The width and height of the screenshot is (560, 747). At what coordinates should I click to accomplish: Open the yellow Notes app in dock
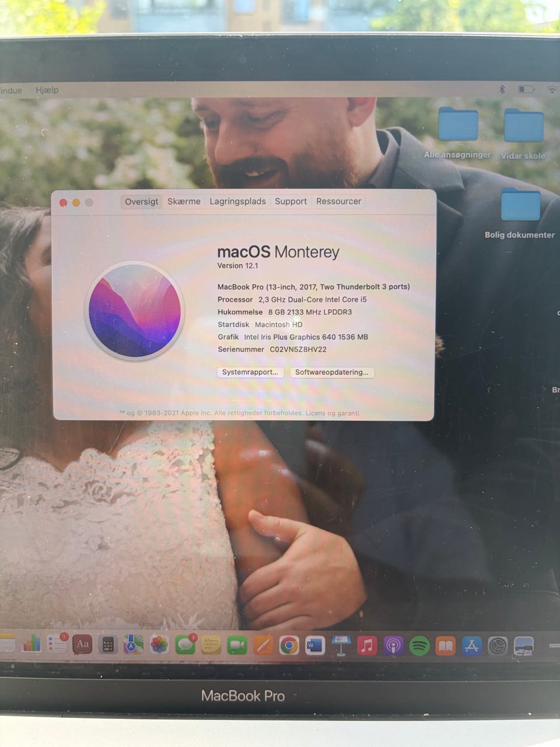pyautogui.click(x=211, y=645)
